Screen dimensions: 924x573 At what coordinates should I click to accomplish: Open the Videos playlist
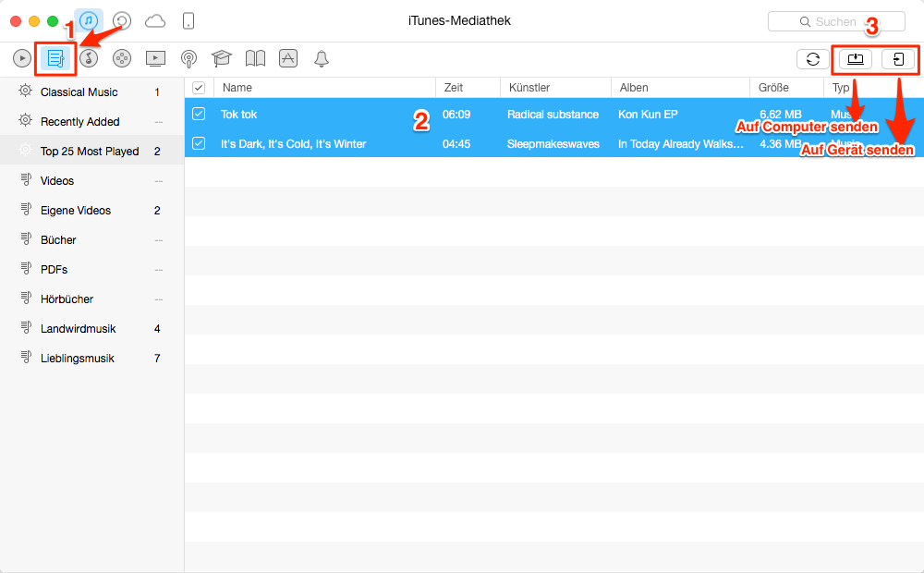[91, 180]
